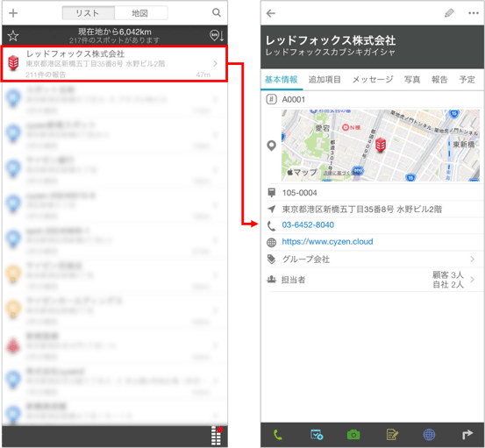Viewport: 485px width, 448px height.
Task: Switch to リスト view
Action: [x=89, y=13]
